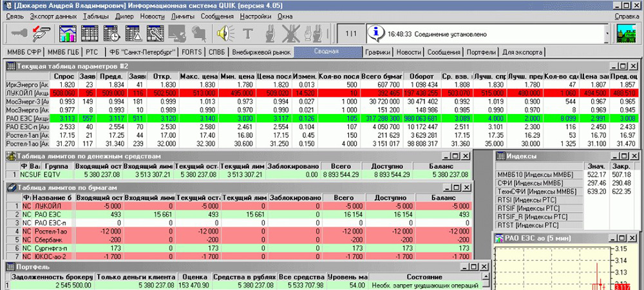Click the greyed camera-like toolbar icon

[x=199, y=34]
